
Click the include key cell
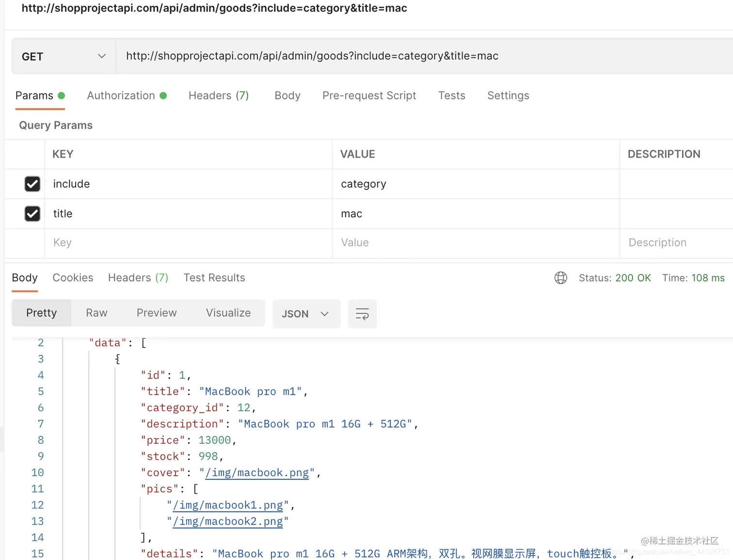189,184
